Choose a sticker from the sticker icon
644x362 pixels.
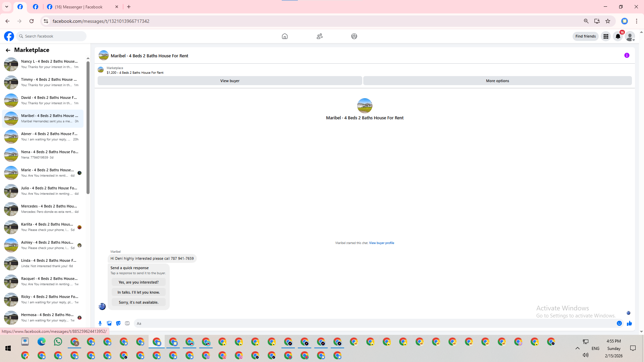[118, 323]
